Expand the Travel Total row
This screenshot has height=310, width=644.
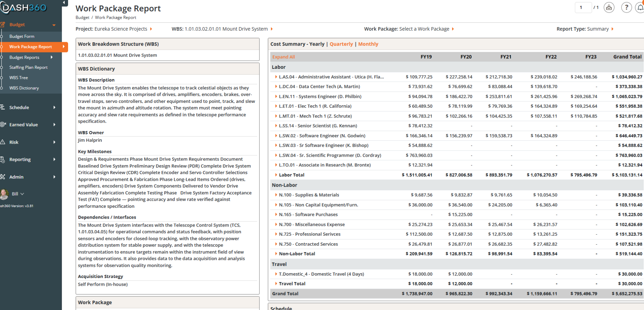click(x=276, y=283)
